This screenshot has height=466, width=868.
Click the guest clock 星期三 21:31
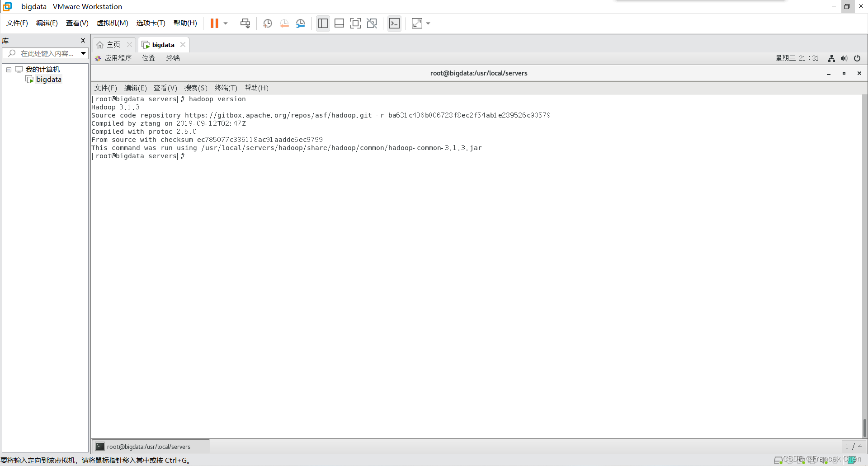tap(797, 58)
